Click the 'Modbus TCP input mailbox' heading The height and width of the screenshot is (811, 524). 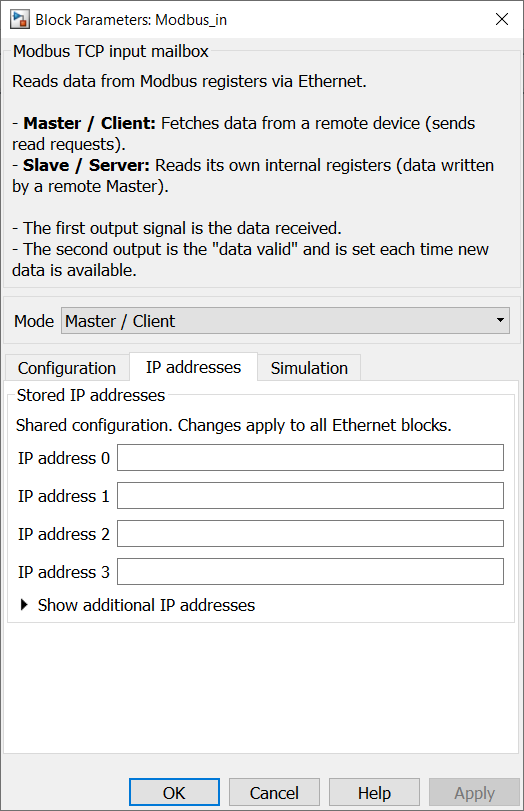[111, 51]
